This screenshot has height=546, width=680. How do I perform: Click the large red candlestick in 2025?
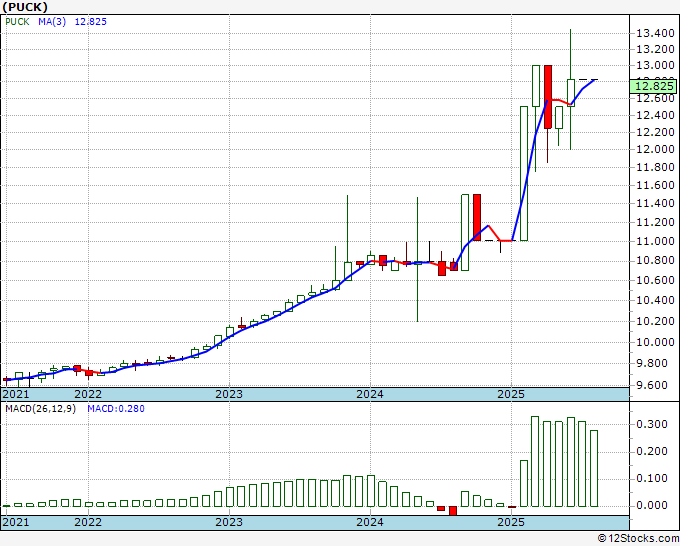(548, 96)
